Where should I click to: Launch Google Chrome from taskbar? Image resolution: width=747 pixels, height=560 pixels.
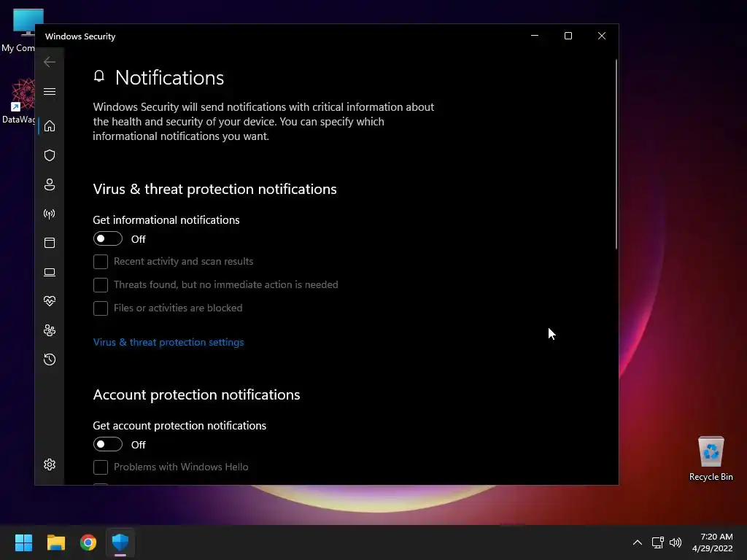coord(88,542)
